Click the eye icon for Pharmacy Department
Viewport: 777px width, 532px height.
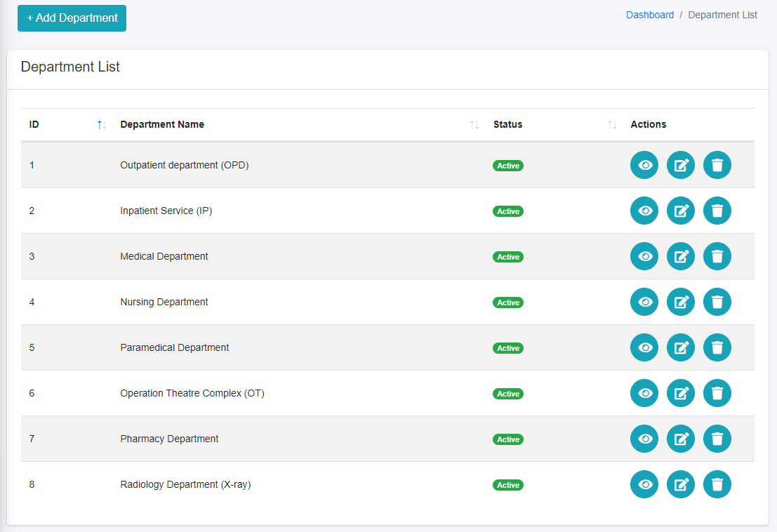tap(644, 439)
